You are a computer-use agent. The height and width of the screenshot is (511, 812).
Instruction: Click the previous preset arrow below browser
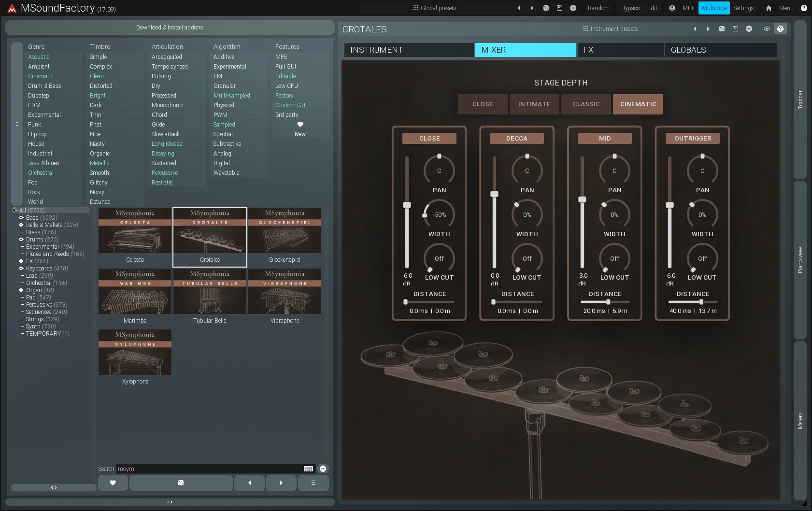[x=249, y=483]
